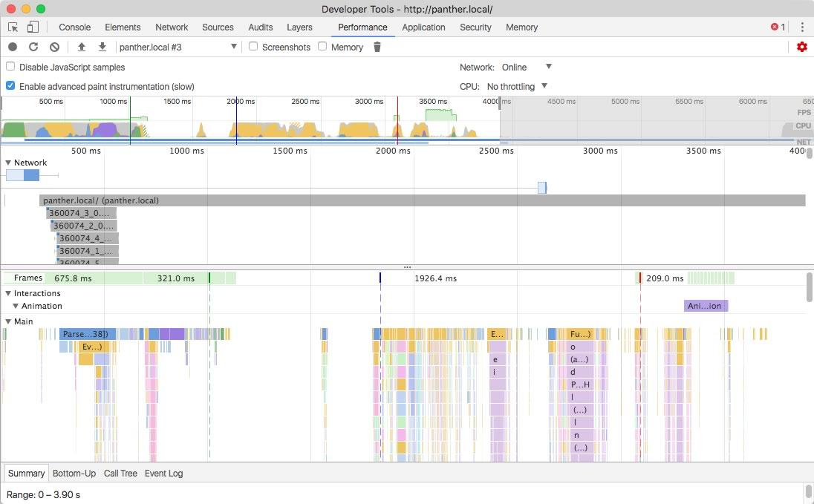Click the pane splitter dots handle
This screenshot has height=504, width=814.
(407, 267)
